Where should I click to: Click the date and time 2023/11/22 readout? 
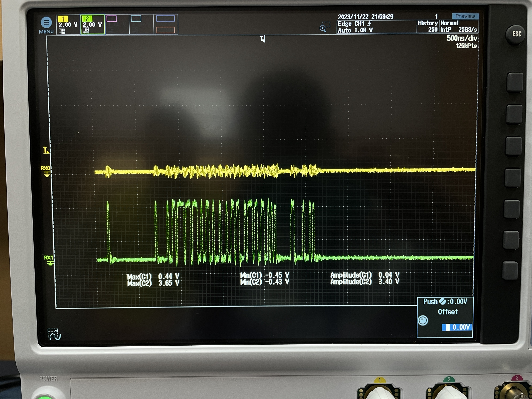[365, 17]
